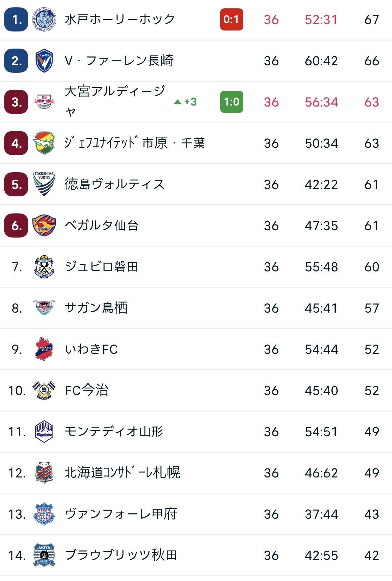Tap the FC Imabari badge
392x581 pixels.
(44, 390)
